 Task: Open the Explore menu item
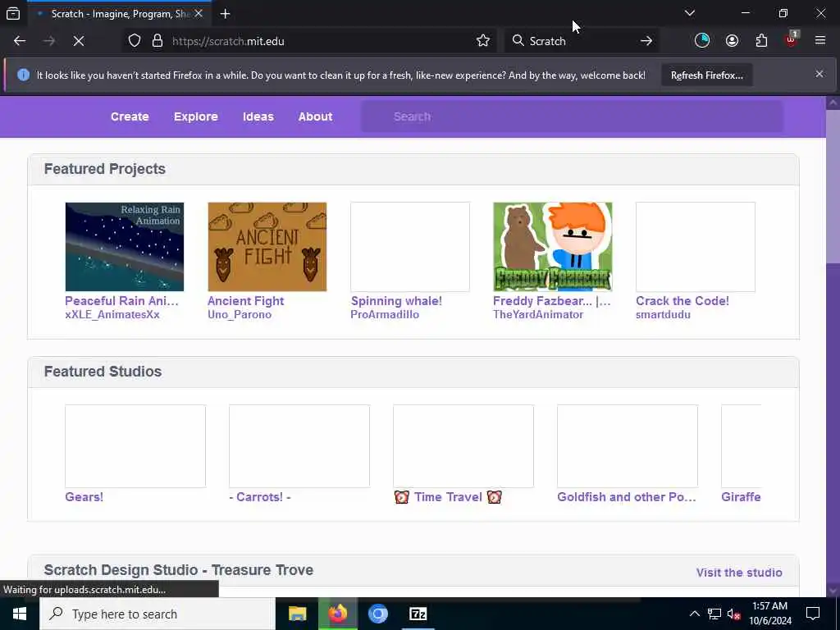[195, 116]
